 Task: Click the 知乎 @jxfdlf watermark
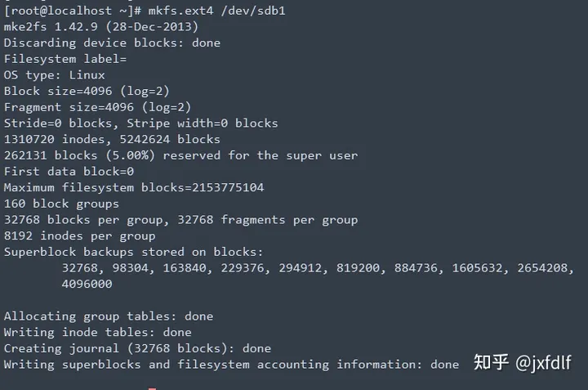[x=522, y=363]
